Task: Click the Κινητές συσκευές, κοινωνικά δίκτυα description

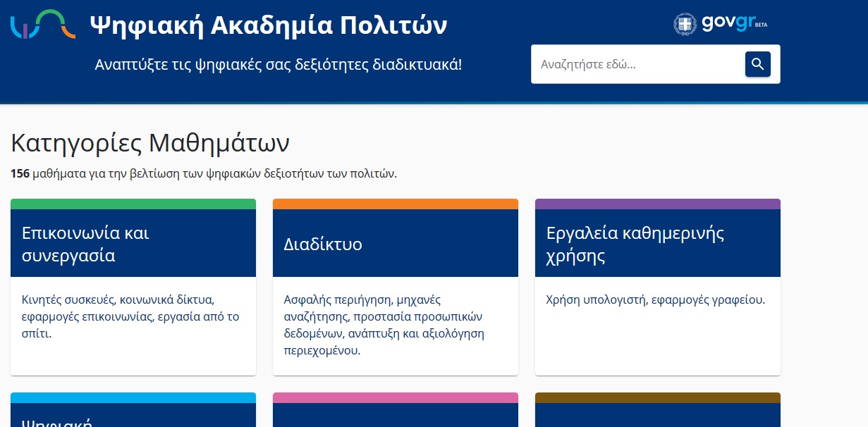Action: [x=131, y=316]
